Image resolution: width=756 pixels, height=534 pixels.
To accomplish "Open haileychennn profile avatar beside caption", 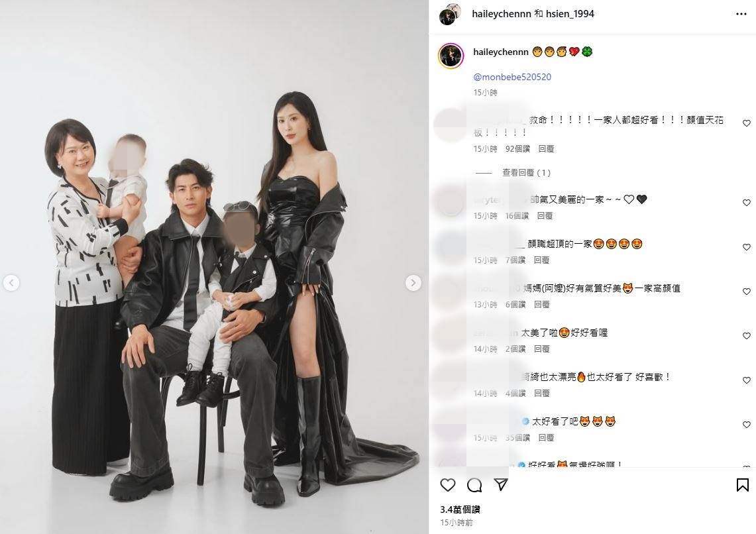I will [451, 56].
